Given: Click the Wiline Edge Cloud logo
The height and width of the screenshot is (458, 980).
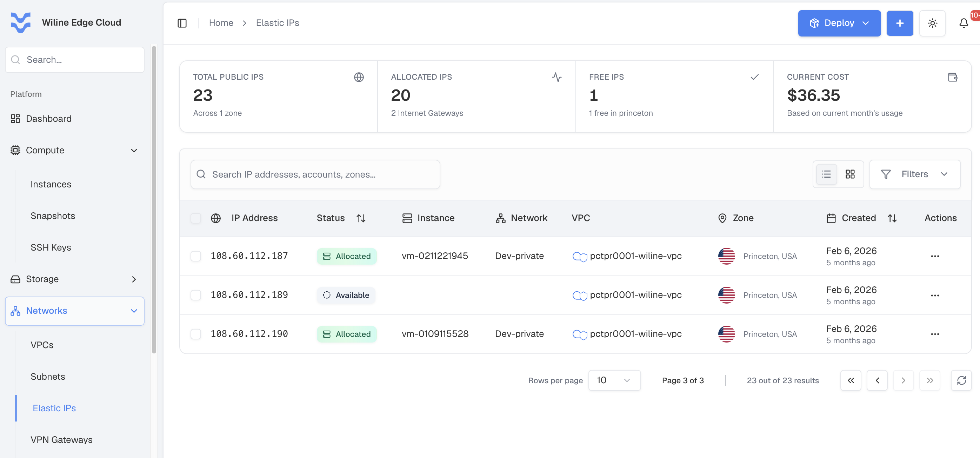Looking at the screenshot, I should point(21,23).
